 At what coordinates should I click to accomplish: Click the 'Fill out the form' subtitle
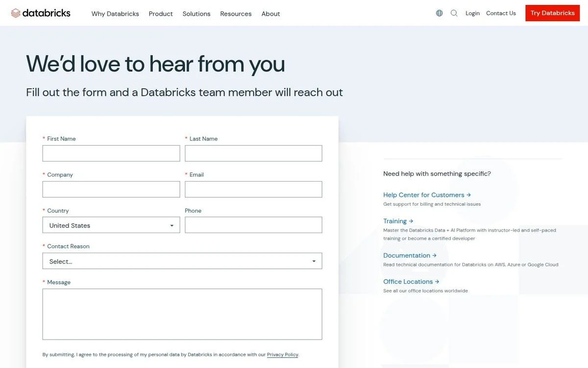[184, 92]
